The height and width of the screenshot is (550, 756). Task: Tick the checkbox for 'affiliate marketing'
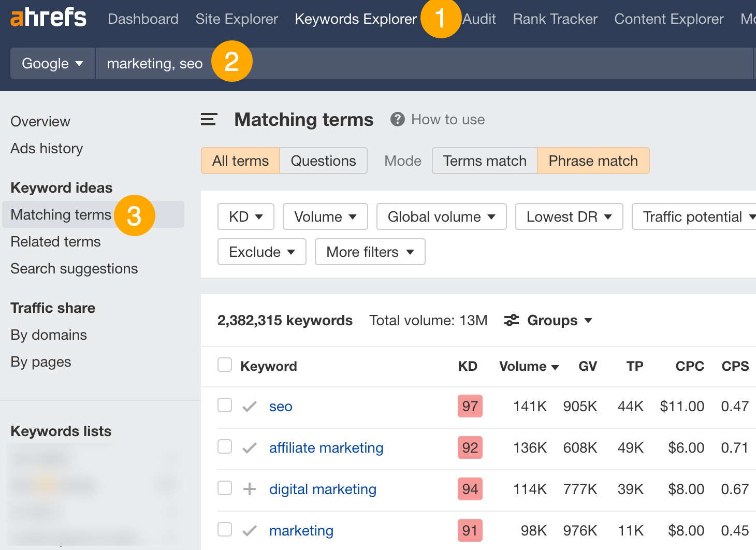(x=224, y=446)
